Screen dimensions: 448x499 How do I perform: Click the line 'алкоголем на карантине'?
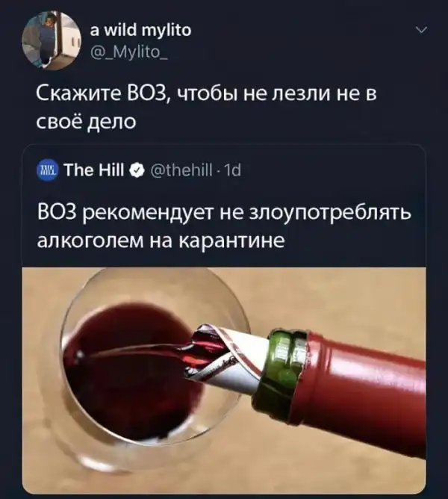pyautogui.click(x=161, y=241)
